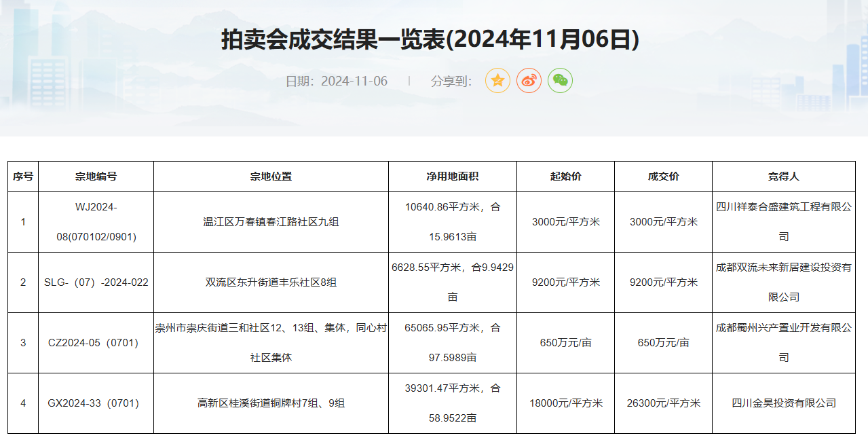868x442 pixels.
Task: Click the winner 四川金昊投资有限公司 cell
Action: tap(783, 403)
